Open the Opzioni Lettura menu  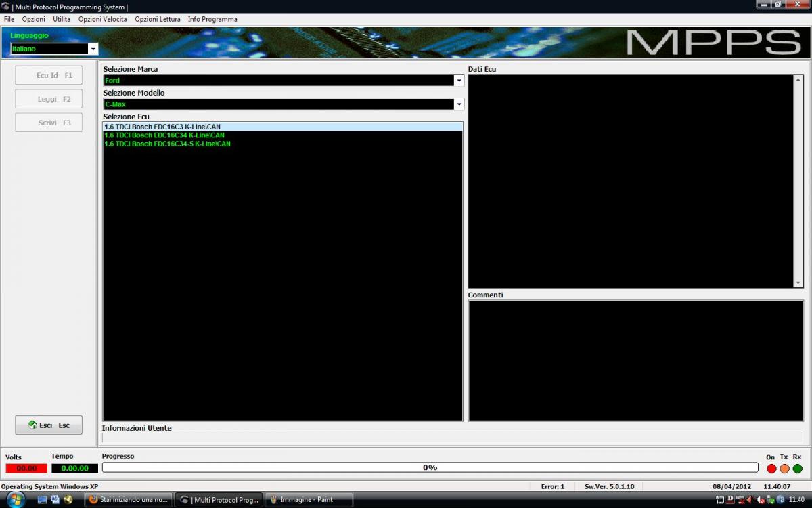(x=157, y=19)
